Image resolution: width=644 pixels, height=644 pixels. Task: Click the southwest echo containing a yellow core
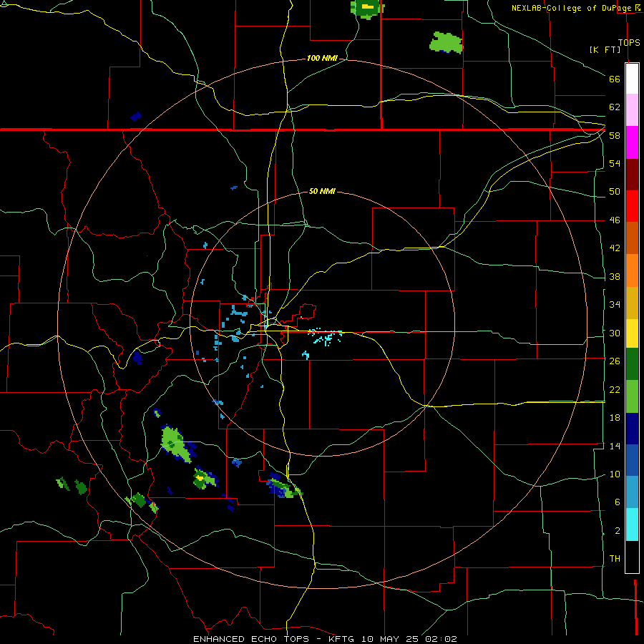[x=205, y=479]
